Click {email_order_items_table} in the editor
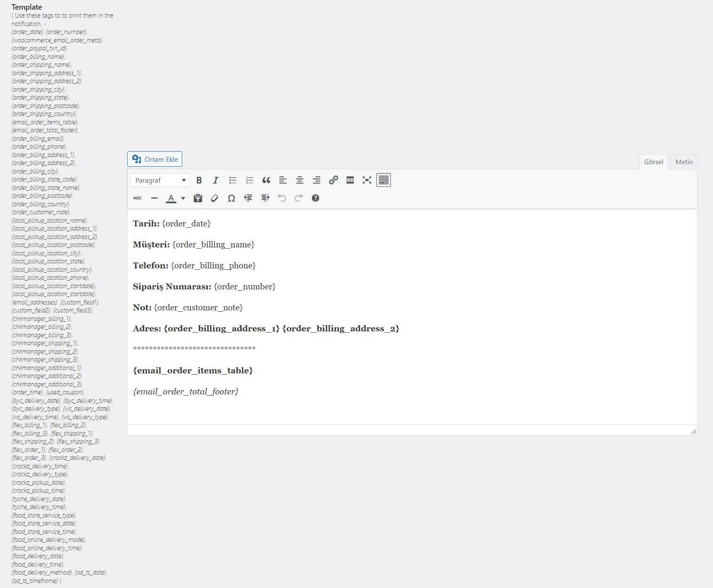 click(x=193, y=370)
